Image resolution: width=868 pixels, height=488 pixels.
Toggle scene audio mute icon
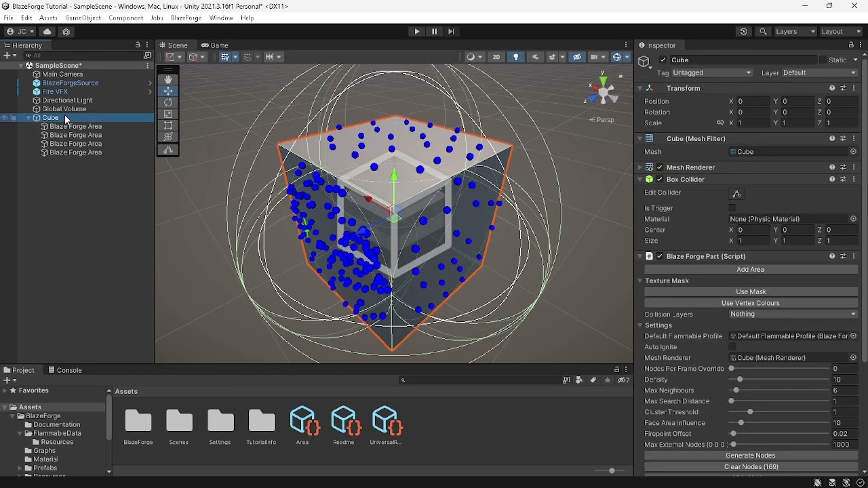[x=535, y=57]
